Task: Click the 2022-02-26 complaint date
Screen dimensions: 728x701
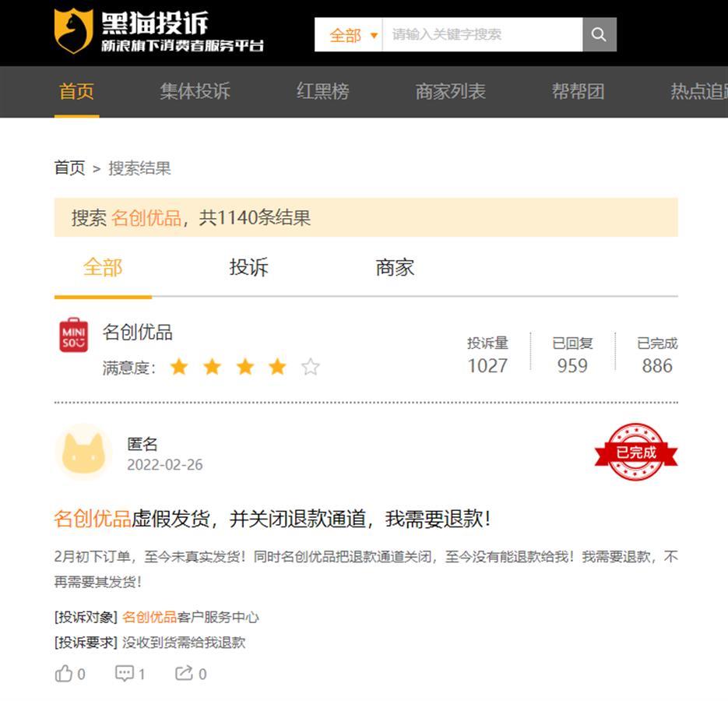Action: pyautogui.click(x=165, y=464)
